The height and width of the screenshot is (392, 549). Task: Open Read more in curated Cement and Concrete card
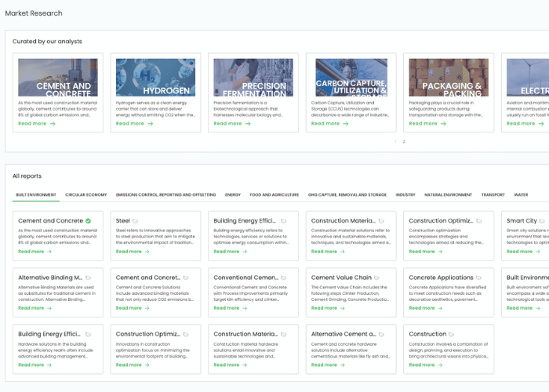pos(37,124)
